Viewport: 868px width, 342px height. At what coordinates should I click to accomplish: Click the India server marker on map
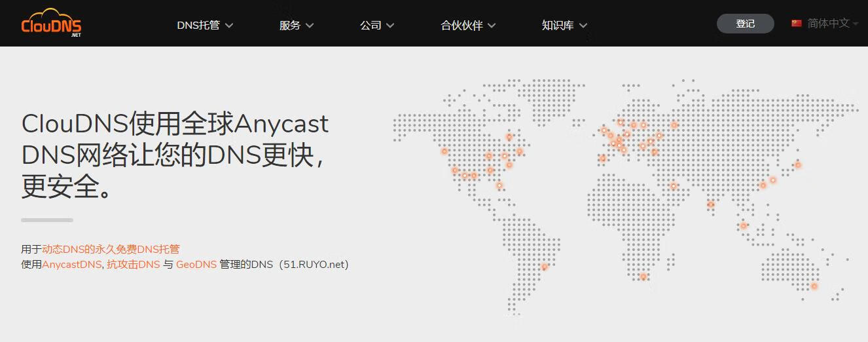tap(711, 204)
